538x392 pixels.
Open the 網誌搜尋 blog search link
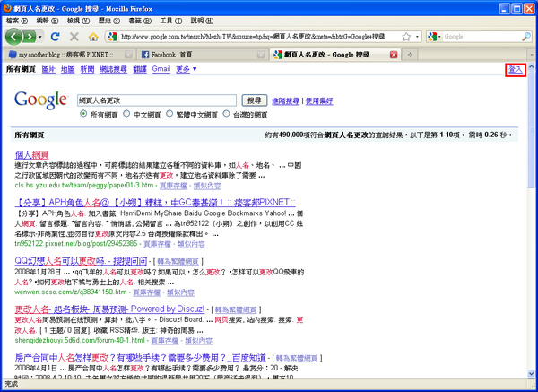coord(113,69)
